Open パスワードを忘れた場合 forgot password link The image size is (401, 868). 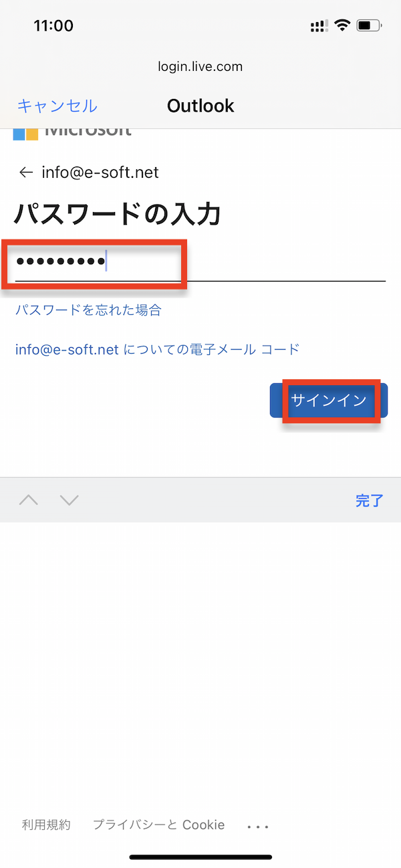(88, 310)
